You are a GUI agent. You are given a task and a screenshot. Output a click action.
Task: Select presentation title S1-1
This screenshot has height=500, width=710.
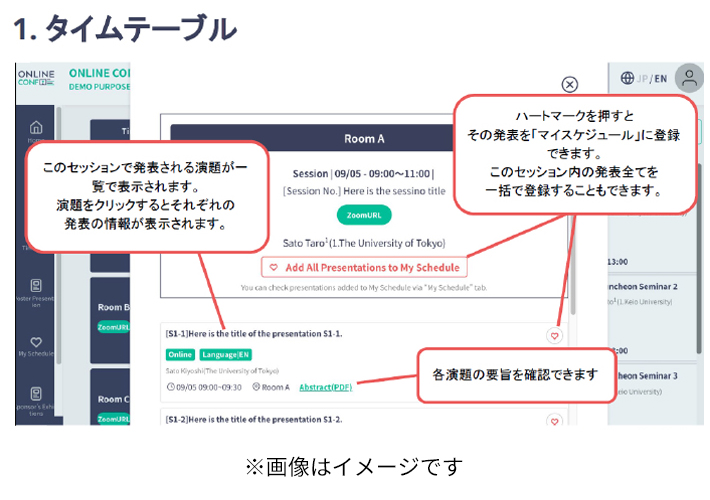254,334
